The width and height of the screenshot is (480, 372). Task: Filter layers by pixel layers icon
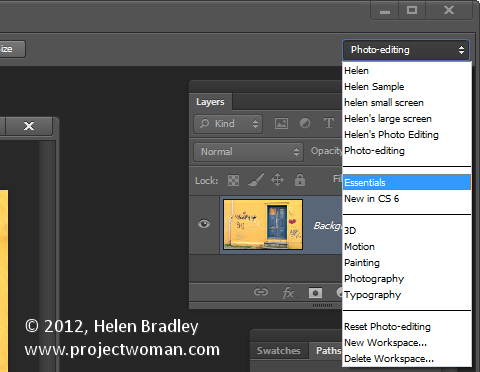(281, 124)
